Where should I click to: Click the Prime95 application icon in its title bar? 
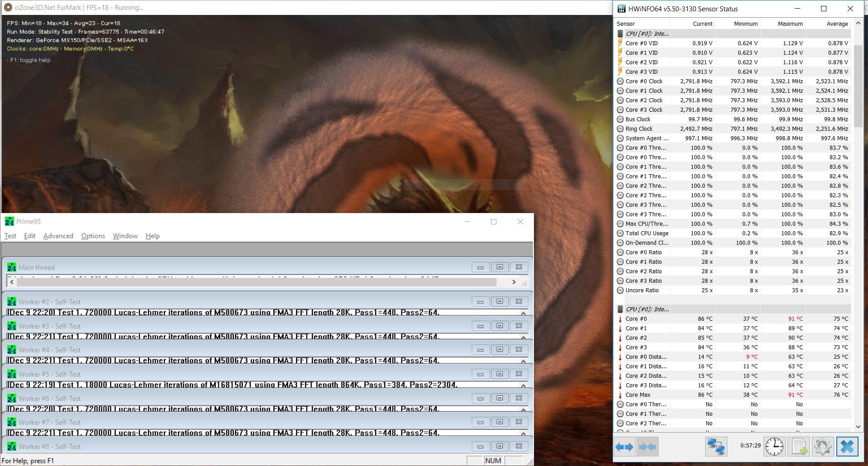point(9,221)
